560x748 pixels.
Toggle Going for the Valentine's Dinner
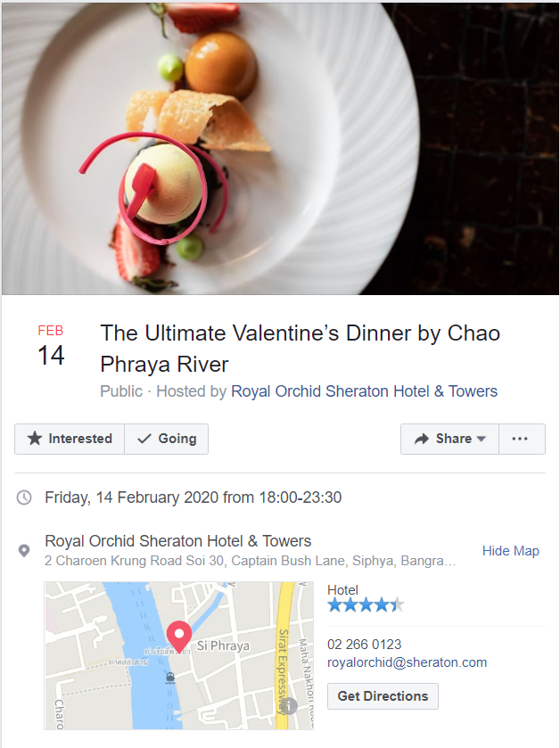[167, 439]
